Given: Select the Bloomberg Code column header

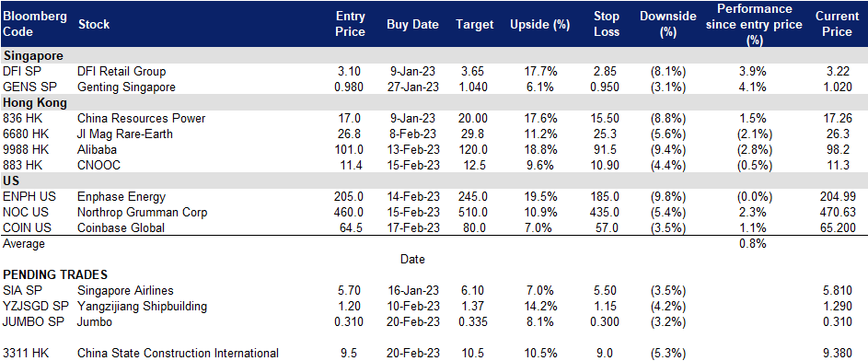Looking at the screenshot, I should point(35,24).
